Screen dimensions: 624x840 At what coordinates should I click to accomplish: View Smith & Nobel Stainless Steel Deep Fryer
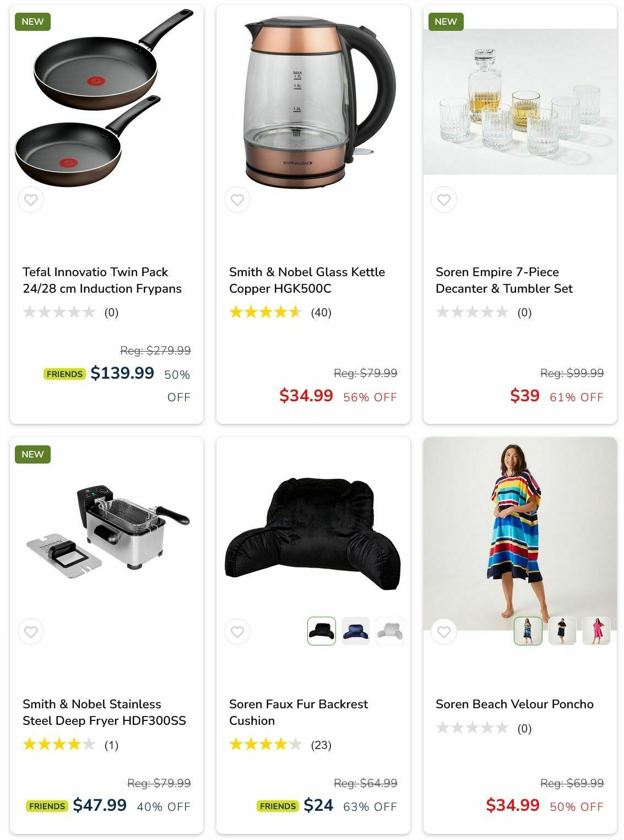(x=104, y=712)
